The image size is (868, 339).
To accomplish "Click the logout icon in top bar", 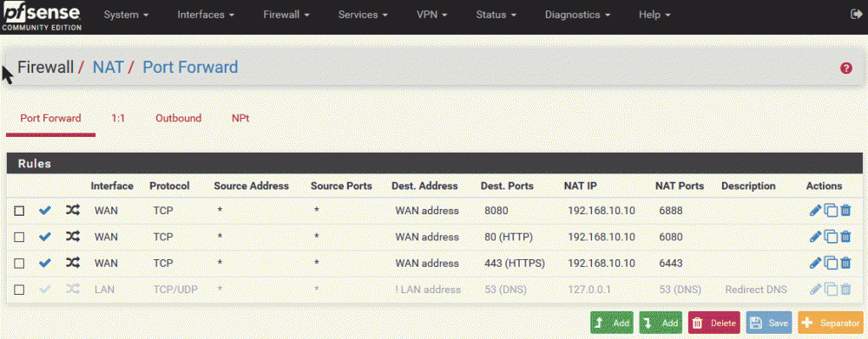I will tap(857, 15).
